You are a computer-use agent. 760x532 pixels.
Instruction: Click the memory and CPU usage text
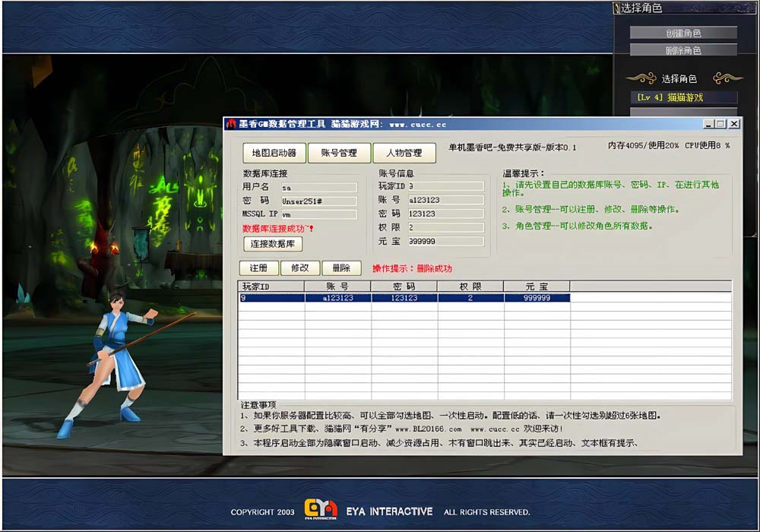pos(669,145)
